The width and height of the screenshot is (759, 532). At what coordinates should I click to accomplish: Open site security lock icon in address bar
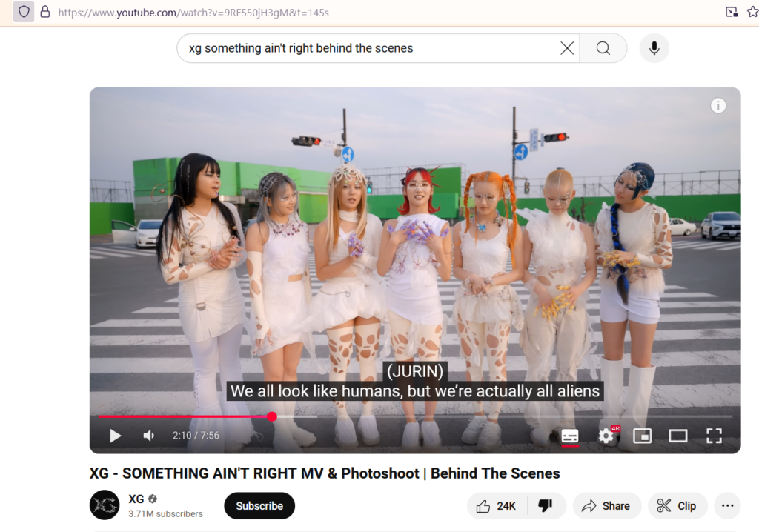[45, 12]
